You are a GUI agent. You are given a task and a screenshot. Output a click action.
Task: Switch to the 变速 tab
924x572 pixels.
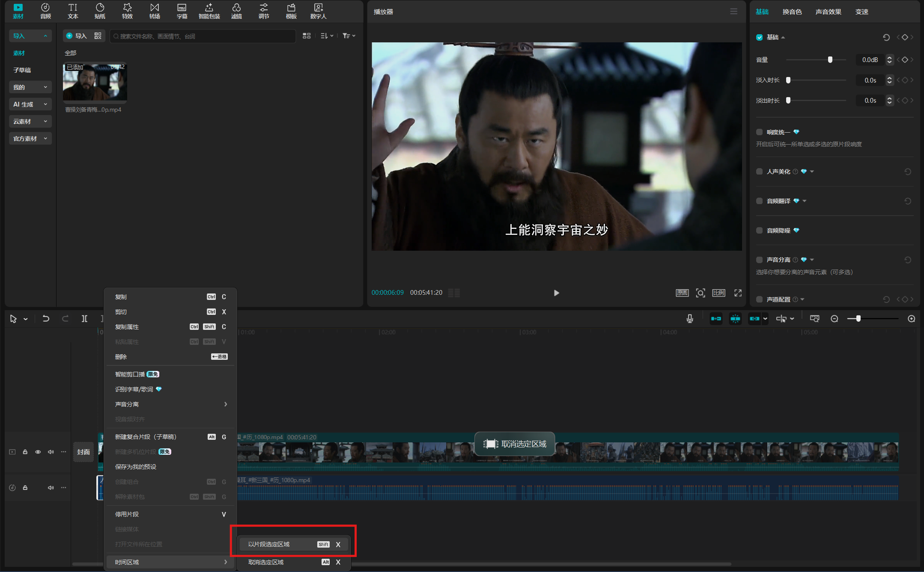861,12
